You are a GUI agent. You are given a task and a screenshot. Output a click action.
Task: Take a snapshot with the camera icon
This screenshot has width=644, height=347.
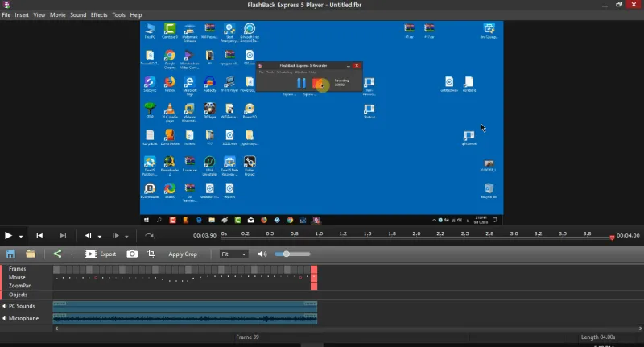coord(132,254)
